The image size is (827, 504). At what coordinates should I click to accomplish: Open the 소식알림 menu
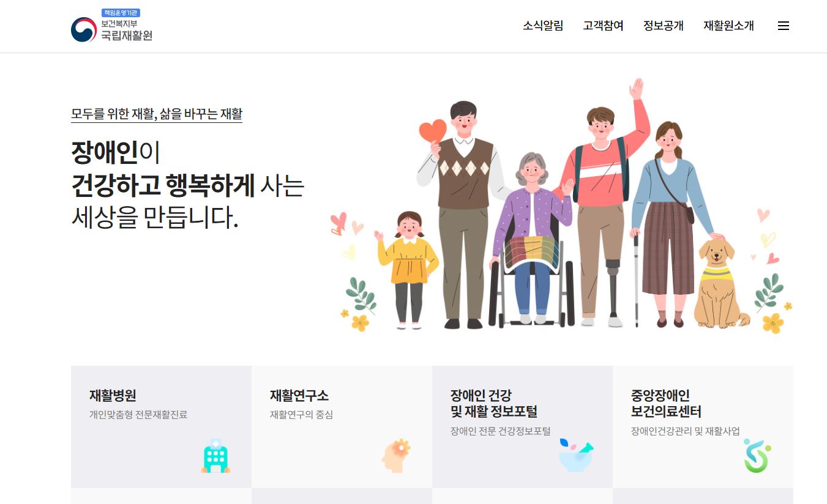coord(543,26)
